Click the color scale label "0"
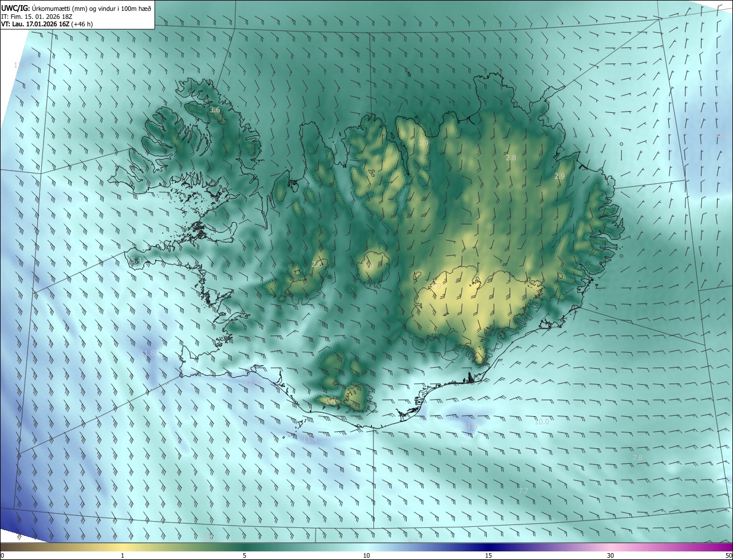This screenshot has width=733, height=560. click(2, 555)
